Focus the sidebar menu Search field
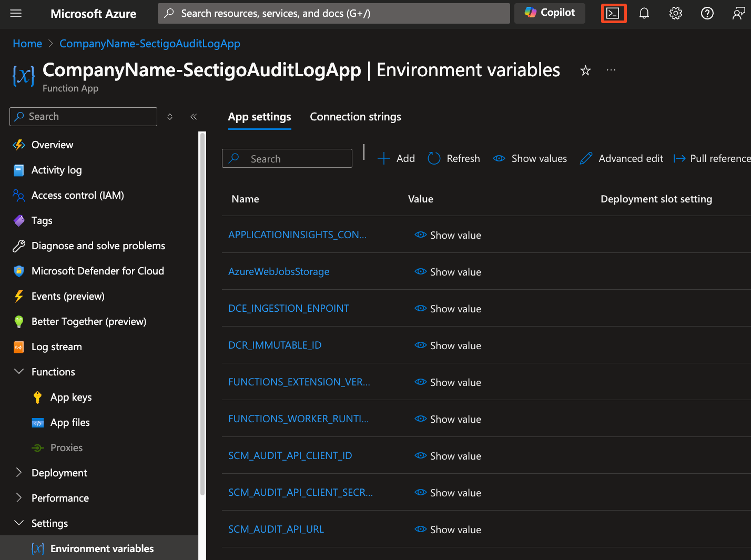This screenshot has width=751, height=560. 83,117
